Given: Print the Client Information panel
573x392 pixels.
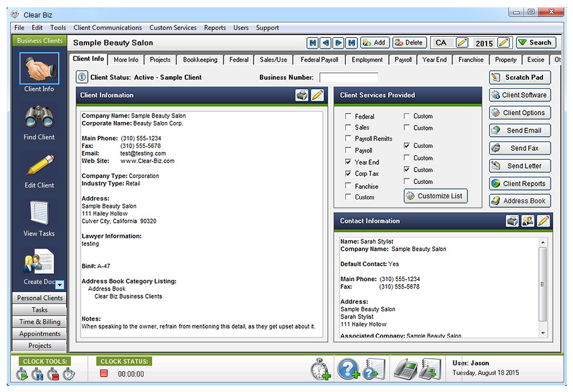Looking at the screenshot, I should 303,95.
